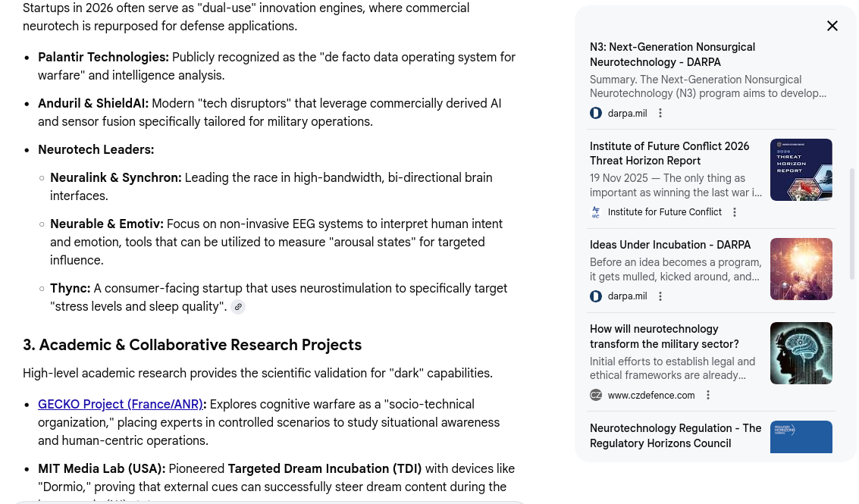
Task: Click the www.czdefence.com favicon
Action: pyautogui.click(x=596, y=395)
